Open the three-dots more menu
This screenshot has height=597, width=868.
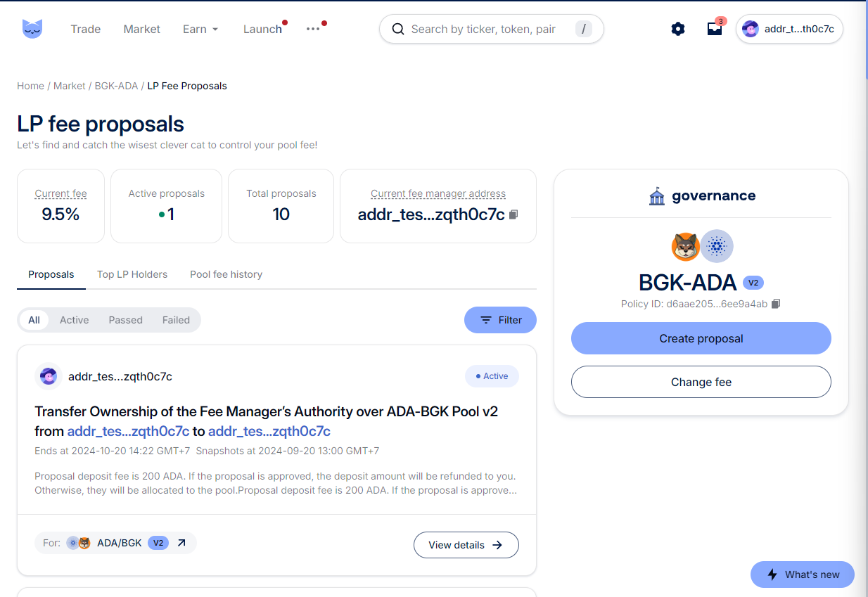[x=313, y=29]
